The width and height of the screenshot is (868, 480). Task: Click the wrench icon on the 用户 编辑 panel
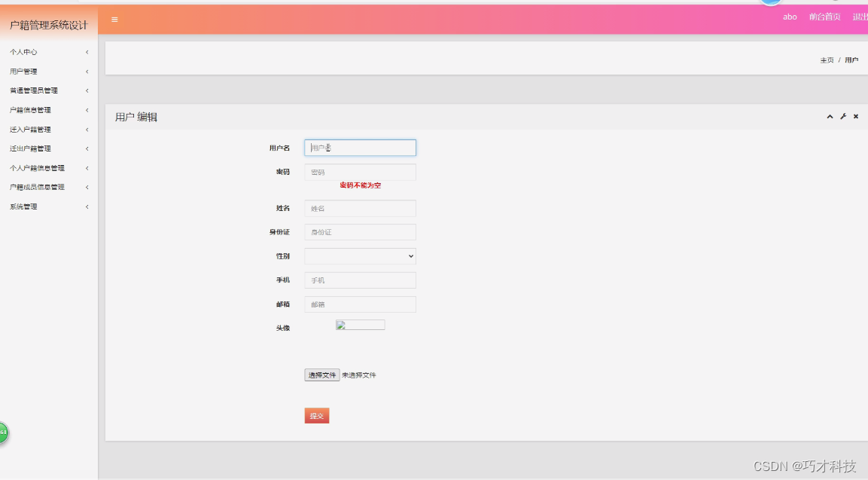(x=842, y=117)
